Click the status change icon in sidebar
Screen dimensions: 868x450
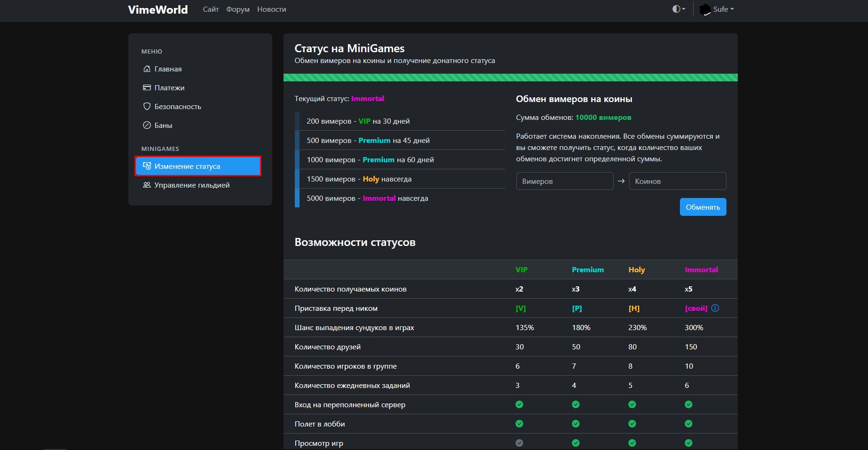(147, 166)
